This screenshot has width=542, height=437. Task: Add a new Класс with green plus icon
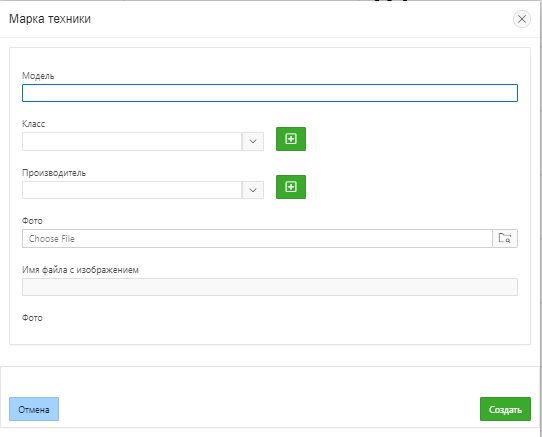click(x=291, y=139)
